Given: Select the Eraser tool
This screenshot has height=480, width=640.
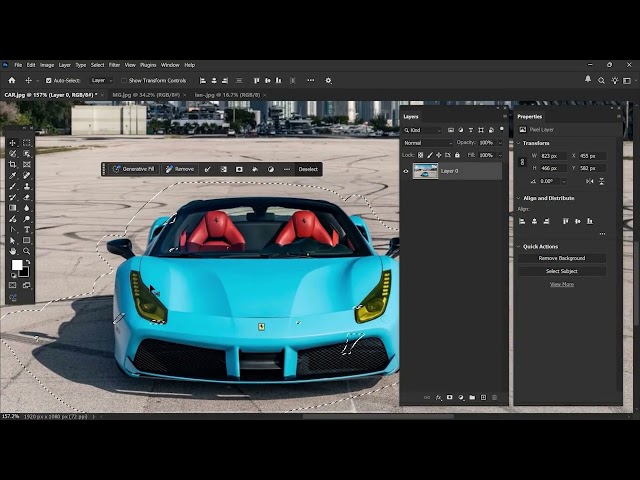Looking at the screenshot, I should click(27, 197).
